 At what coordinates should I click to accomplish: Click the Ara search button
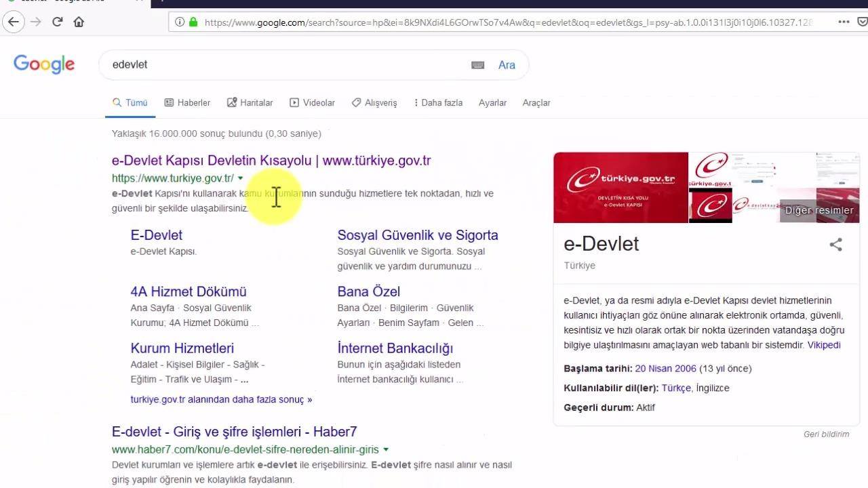[507, 65]
